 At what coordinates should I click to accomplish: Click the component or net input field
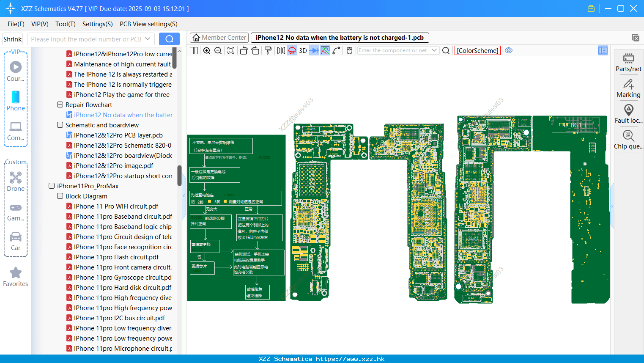[394, 50]
